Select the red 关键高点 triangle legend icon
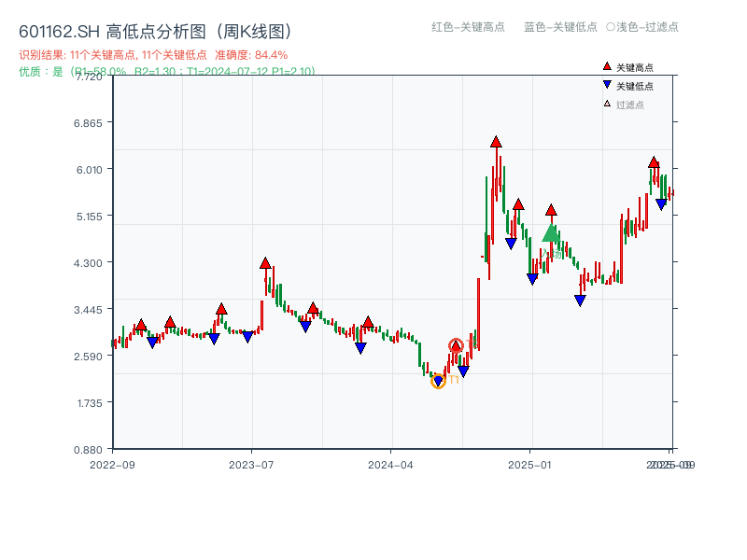The image size is (747, 560). (605, 66)
